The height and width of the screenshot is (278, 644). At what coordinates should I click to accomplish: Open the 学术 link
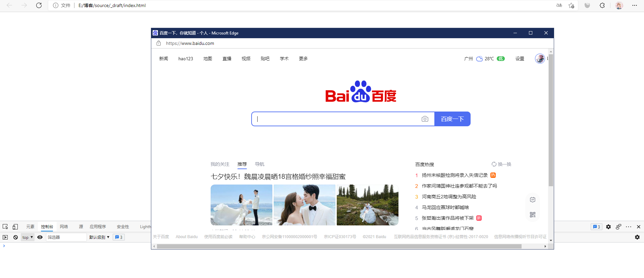point(284,59)
